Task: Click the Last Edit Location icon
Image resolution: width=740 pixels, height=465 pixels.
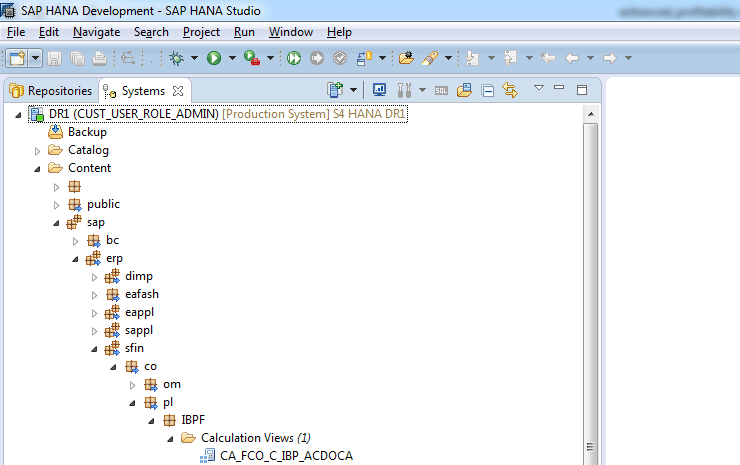Action: pos(548,58)
